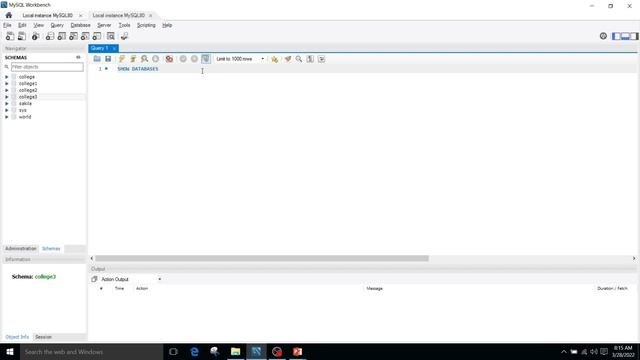Expand the college2 schema node
640x360 pixels.
[7, 90]
